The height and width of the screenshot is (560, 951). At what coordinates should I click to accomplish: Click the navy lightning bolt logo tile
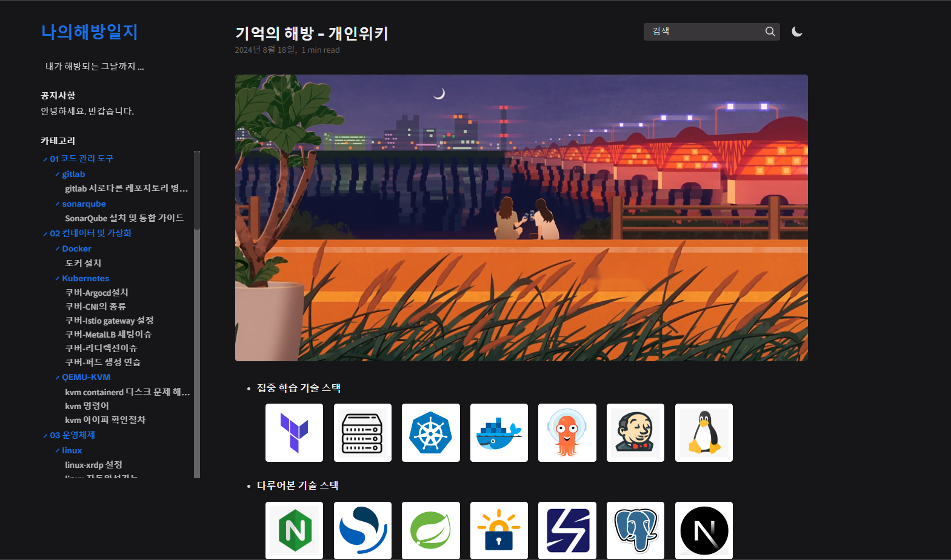567,530
